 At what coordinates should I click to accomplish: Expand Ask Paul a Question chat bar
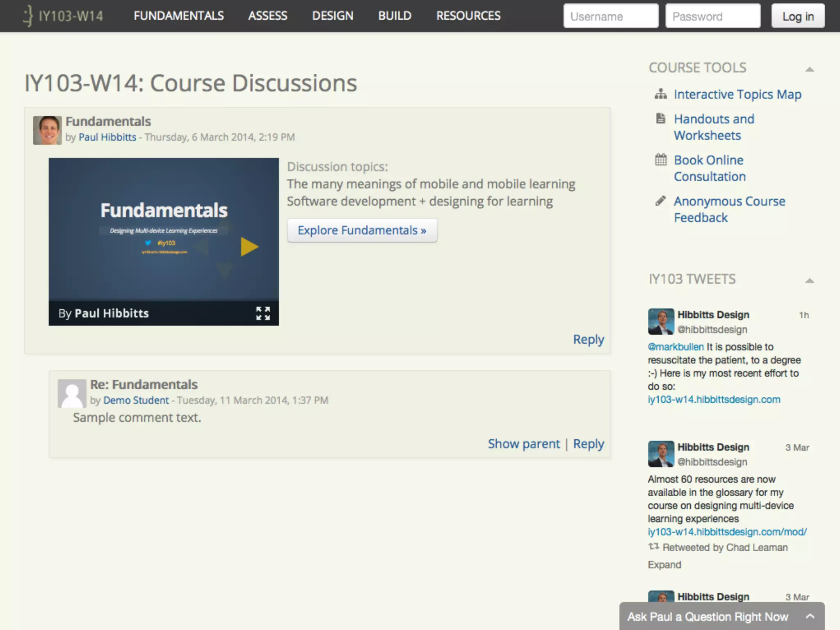[810, 616]
